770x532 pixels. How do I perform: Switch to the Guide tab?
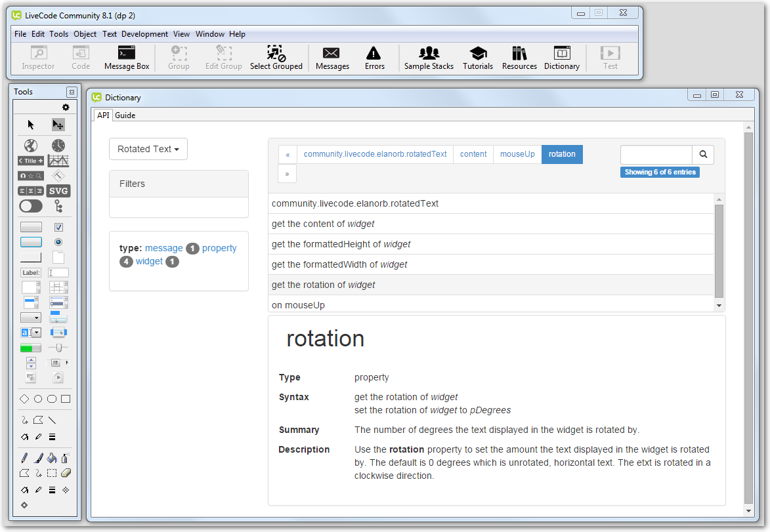point(125,115)
